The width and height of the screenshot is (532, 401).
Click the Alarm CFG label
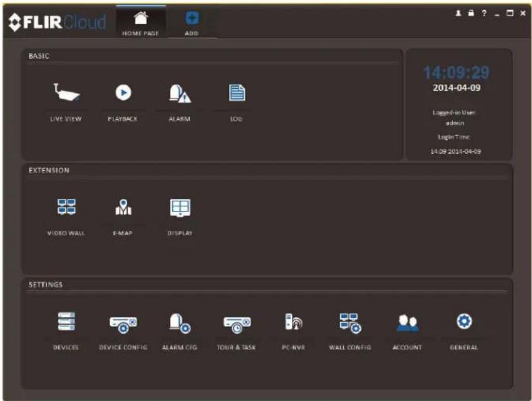pyautogui.click(x=180, y=347)
